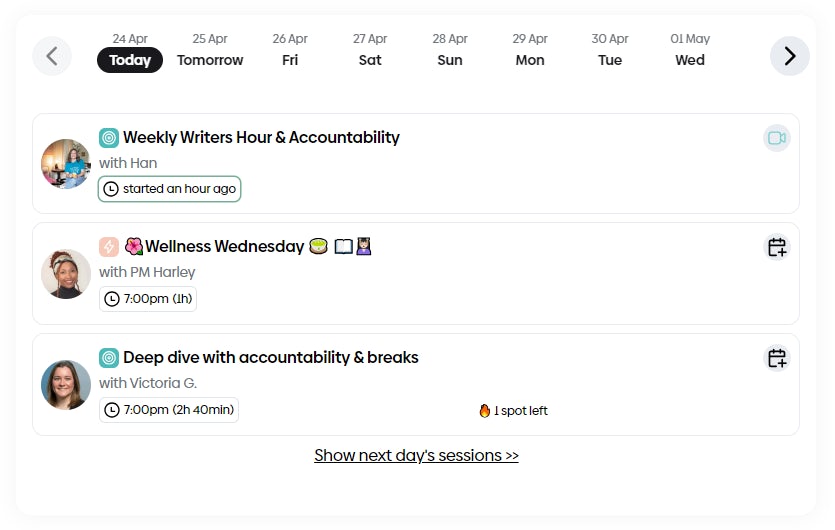Open Show next day's sessions link

(x=416, y=455)
